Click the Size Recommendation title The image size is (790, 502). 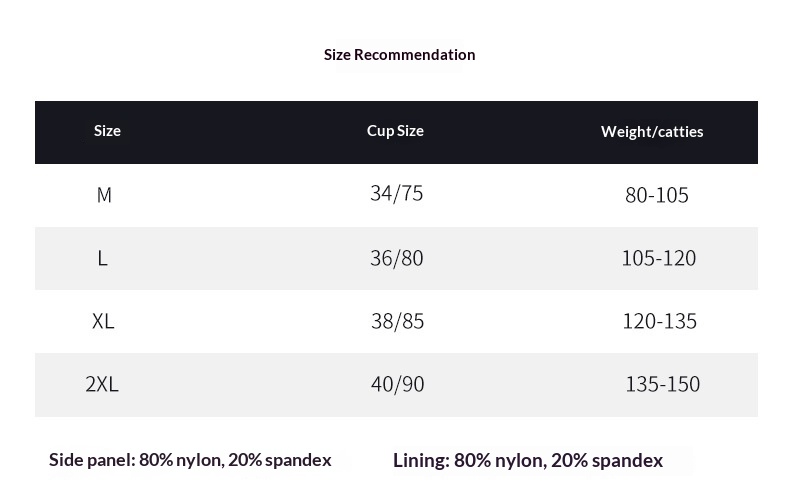click(399, 55)
